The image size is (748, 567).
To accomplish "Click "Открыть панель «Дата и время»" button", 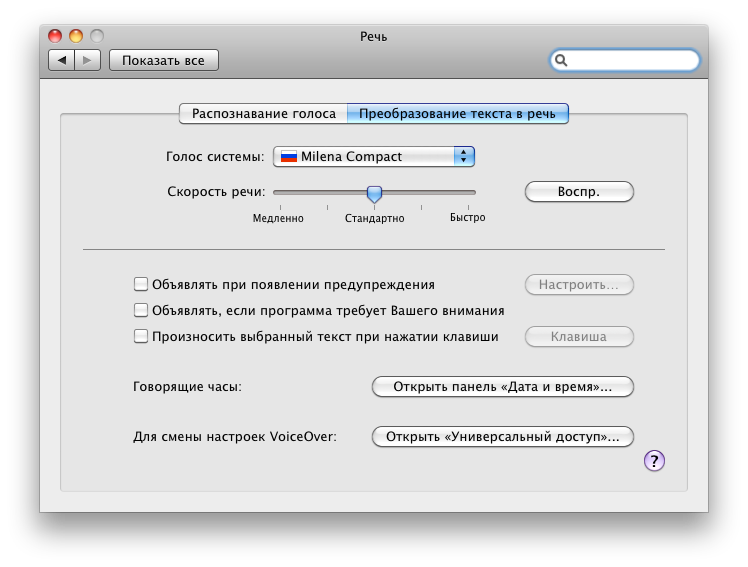I will pyautogui.click(x=503, y=386).
